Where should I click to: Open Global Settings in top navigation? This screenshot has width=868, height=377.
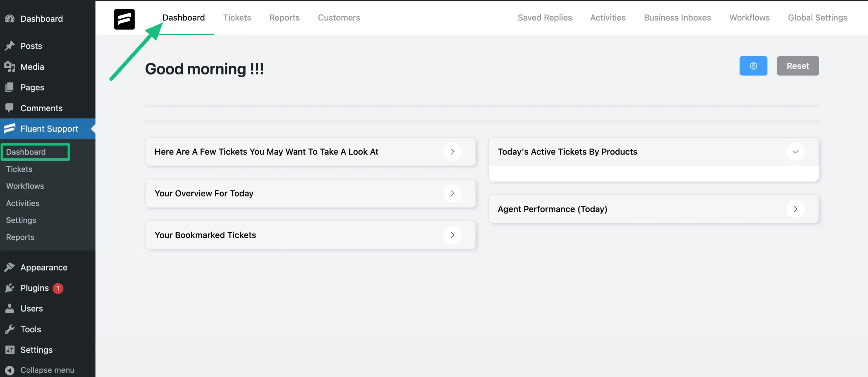817,18
